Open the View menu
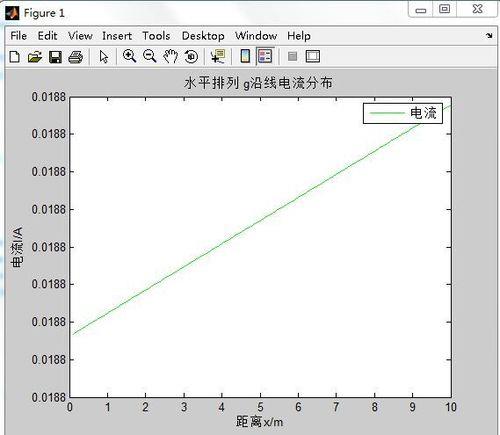 tap(80, 36)
